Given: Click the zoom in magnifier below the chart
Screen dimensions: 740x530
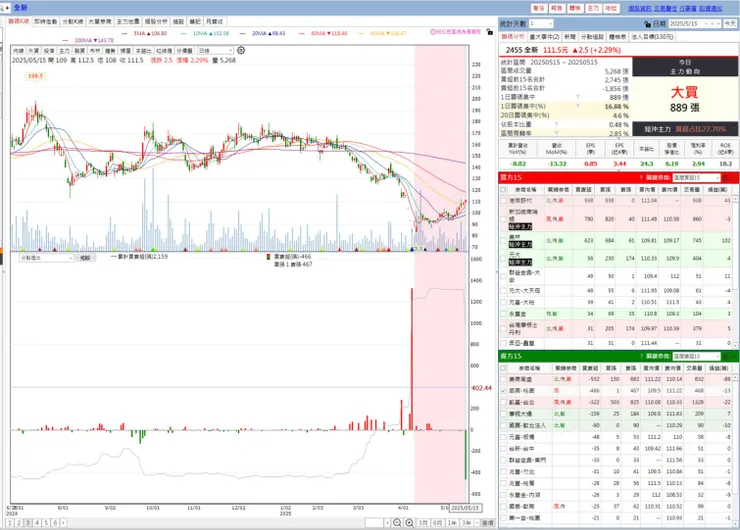Looking at the screenshot, I should [409, 522].
